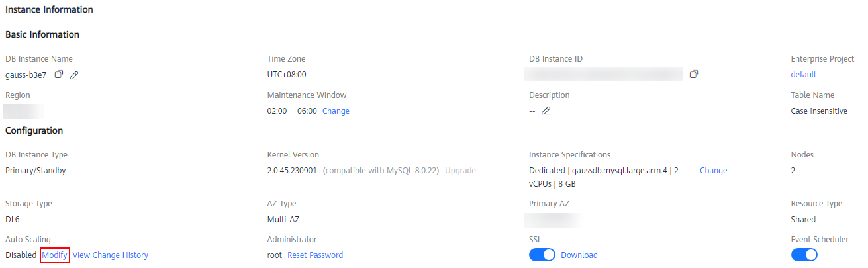Change the Instance Specifications
The height and width of the screenshot is (268, 868).
pyautogui.click(x=713, y=171)
